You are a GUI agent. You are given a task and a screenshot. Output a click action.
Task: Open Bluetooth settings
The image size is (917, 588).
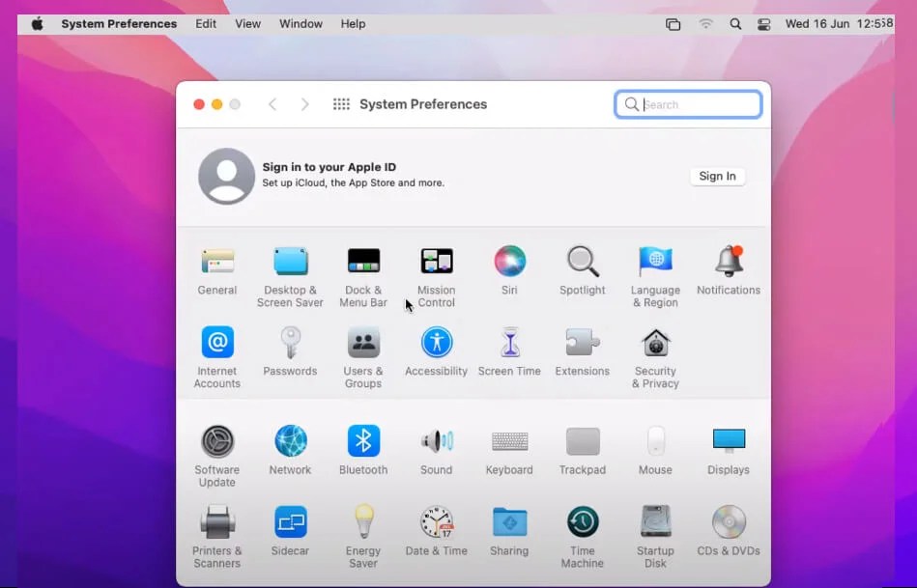click(x=363, y=440)
